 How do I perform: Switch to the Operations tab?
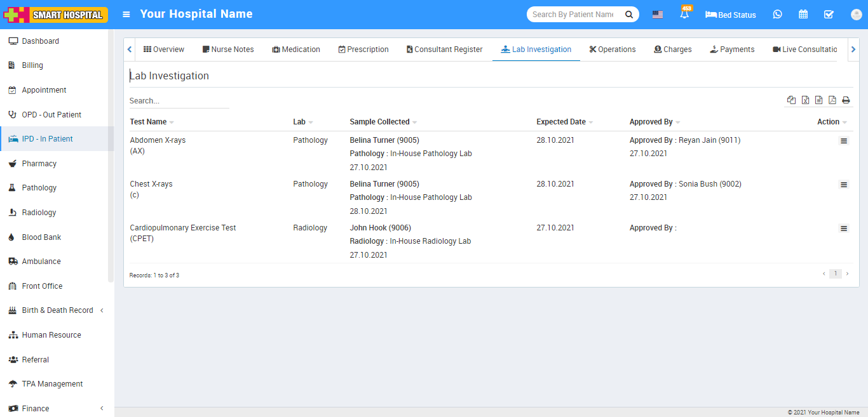pos(612,50)
